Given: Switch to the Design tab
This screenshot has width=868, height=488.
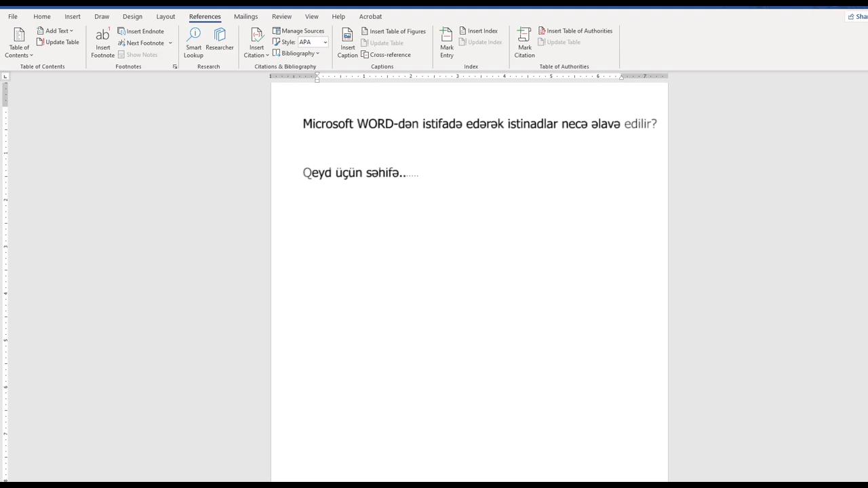Looking at the screenshot, I should point(132,16).
